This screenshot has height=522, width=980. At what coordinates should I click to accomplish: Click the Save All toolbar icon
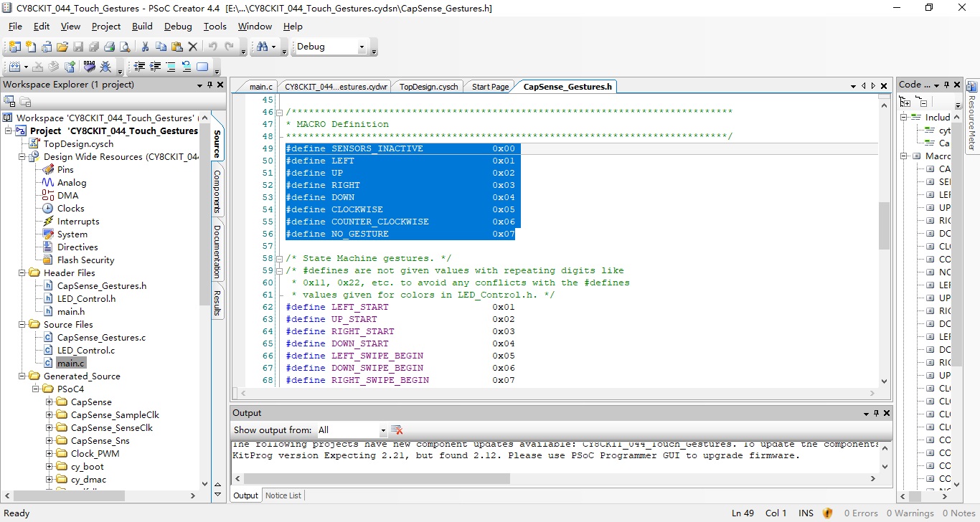pos(93,47)
